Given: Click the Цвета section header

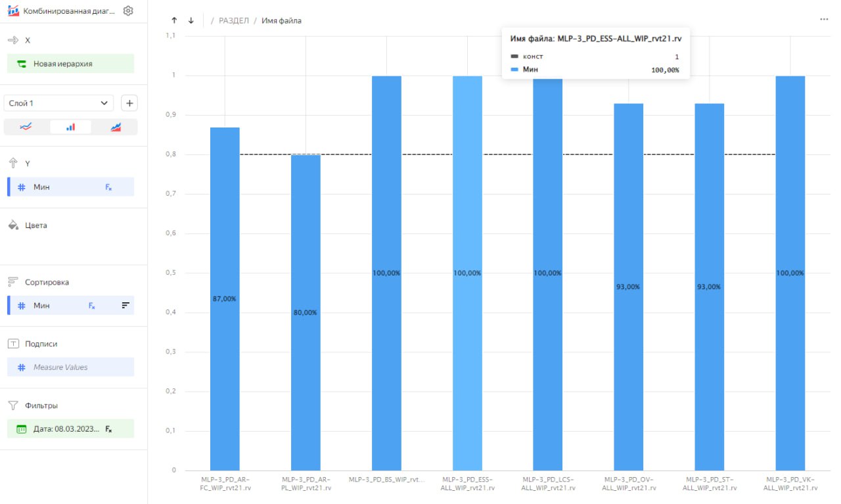Looking at the screenshot, I should pyautogui.click(x=36, y=225).
